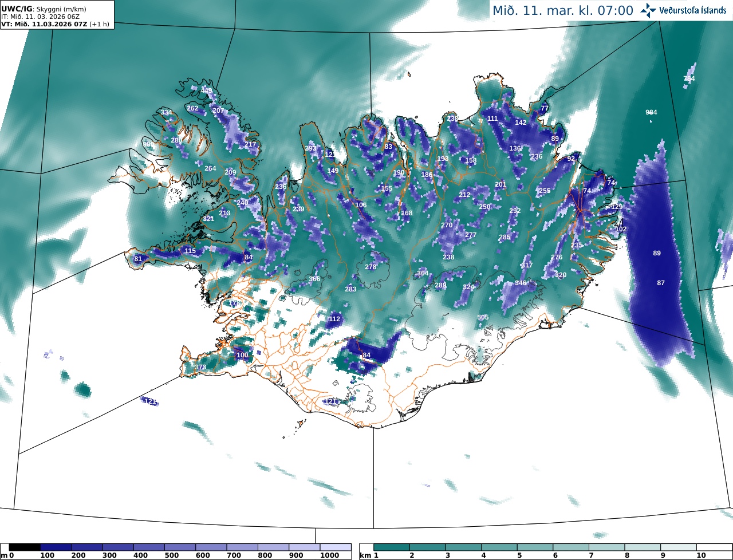Click visibility value 262 on the map
Image resolution: width=733 pixels, height=560 pixels.
pos(192,108)
